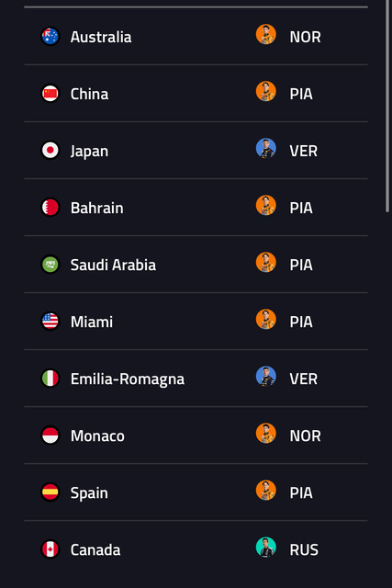The height and width of the screenshot is (588, 392).
Task: Click the Miami race US flag icon
Action: pyautogui.click(x=50, y=322)
